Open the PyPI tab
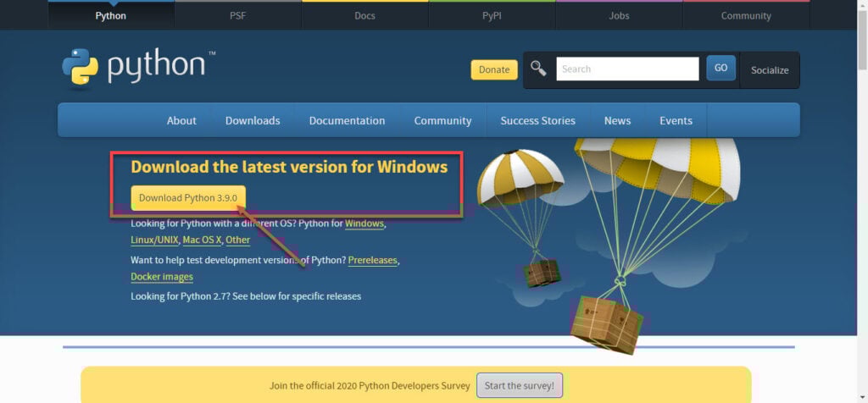This screenshot has width=868, height=403. [492, 15]
